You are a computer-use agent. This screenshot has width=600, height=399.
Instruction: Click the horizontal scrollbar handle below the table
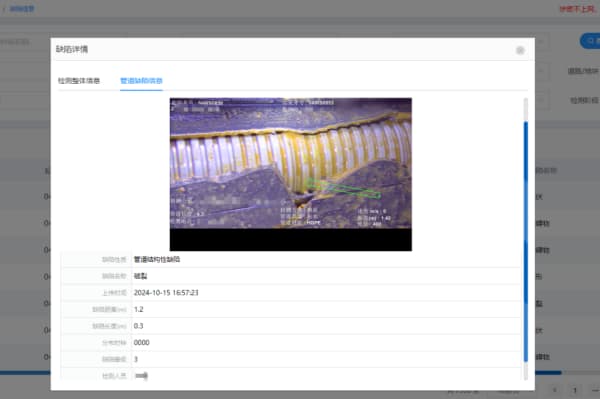[548, 372]
